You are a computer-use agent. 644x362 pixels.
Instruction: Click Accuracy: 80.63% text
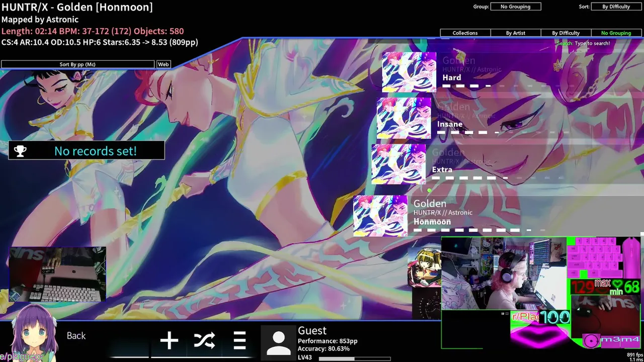coord(324,348)
